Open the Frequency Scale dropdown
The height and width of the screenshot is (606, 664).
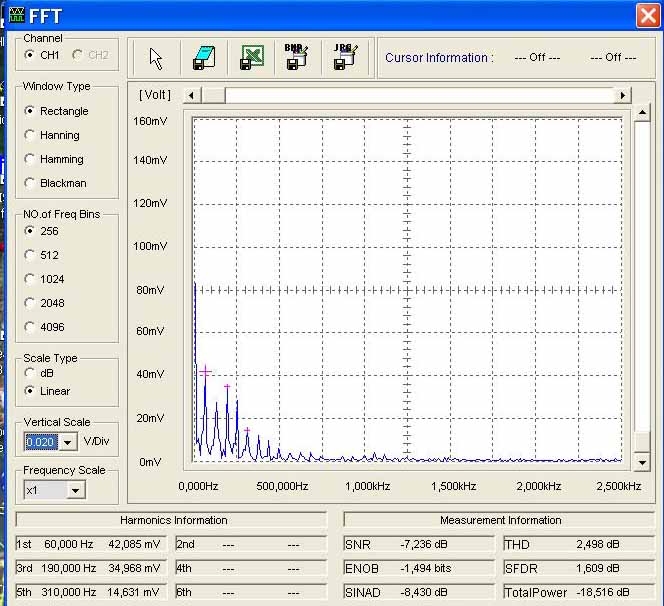(76, 490)
